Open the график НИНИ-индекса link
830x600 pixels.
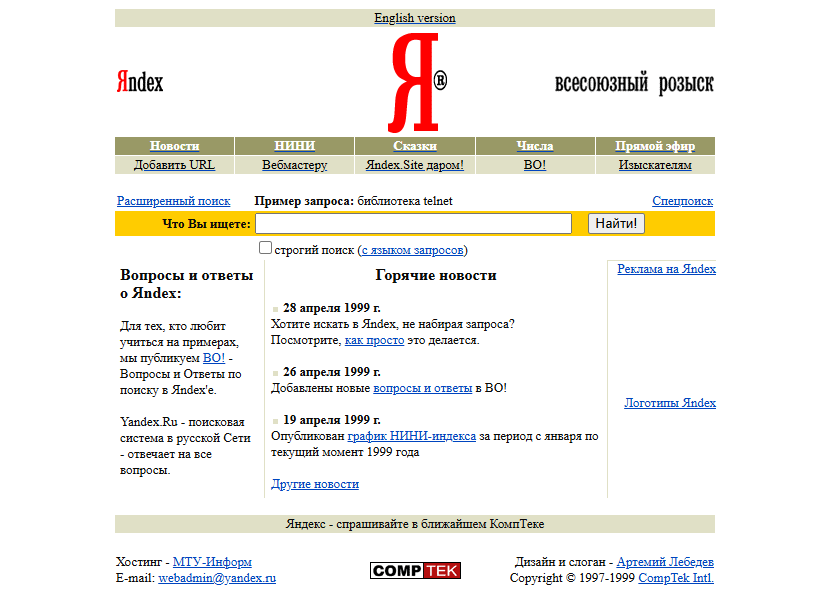(x=411, y=436)
